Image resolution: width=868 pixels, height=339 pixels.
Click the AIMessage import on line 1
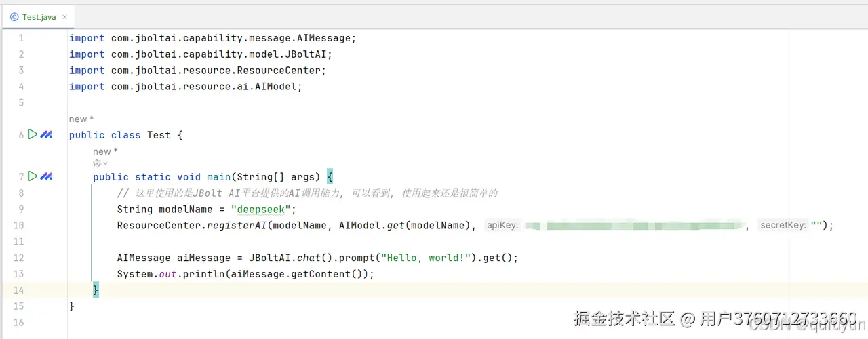212,39
